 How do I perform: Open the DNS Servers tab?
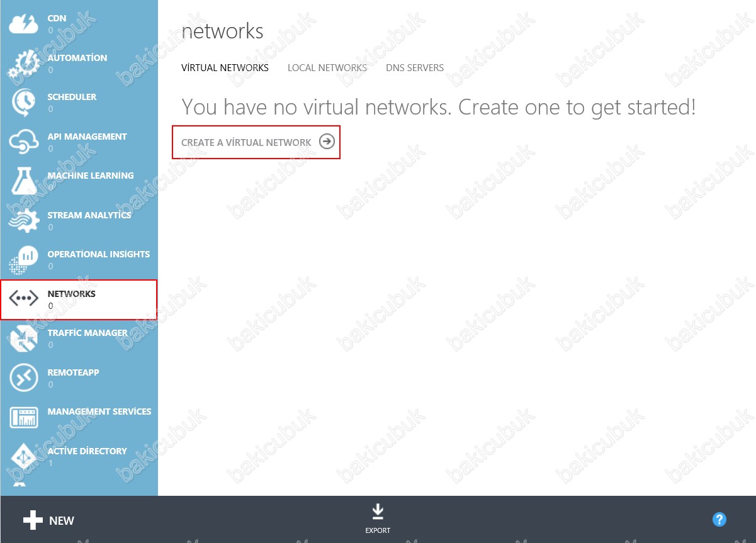[414, 68]
